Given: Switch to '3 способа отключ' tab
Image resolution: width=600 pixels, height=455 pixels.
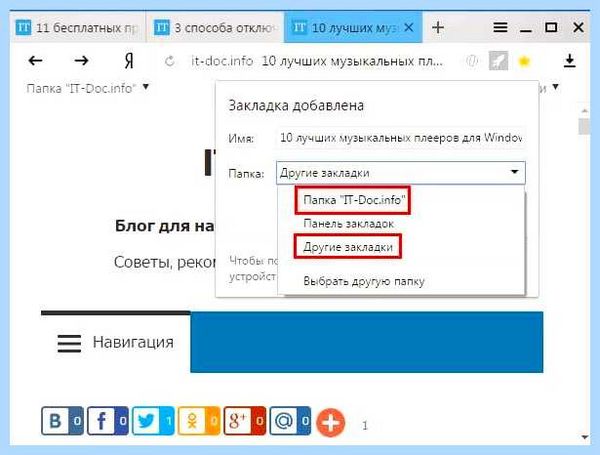Looking at the screenshot, I should (x=215, y=28).
